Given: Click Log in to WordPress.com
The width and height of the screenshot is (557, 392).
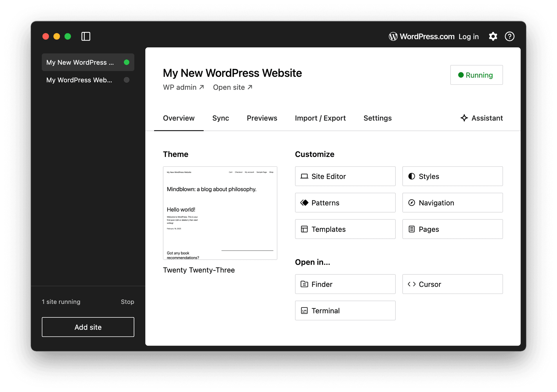Looking at the screenshot, I should (x=469, y=37).
